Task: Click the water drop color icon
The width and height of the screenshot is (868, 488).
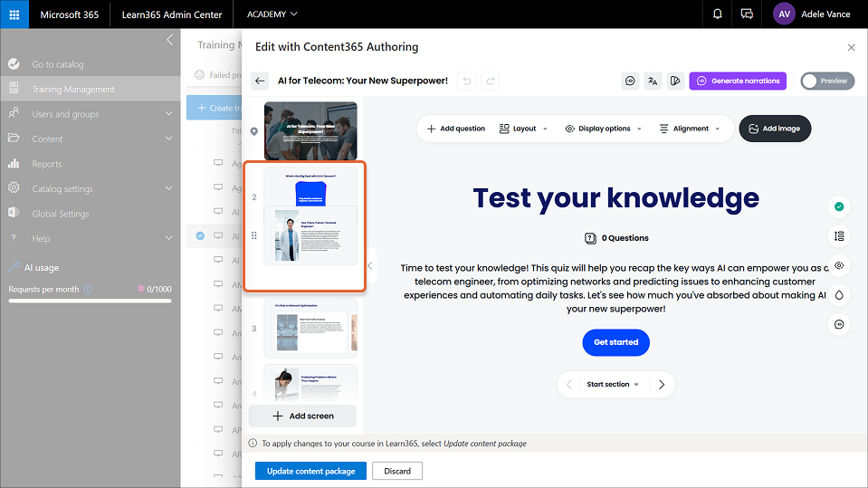Action: point(839,294)
